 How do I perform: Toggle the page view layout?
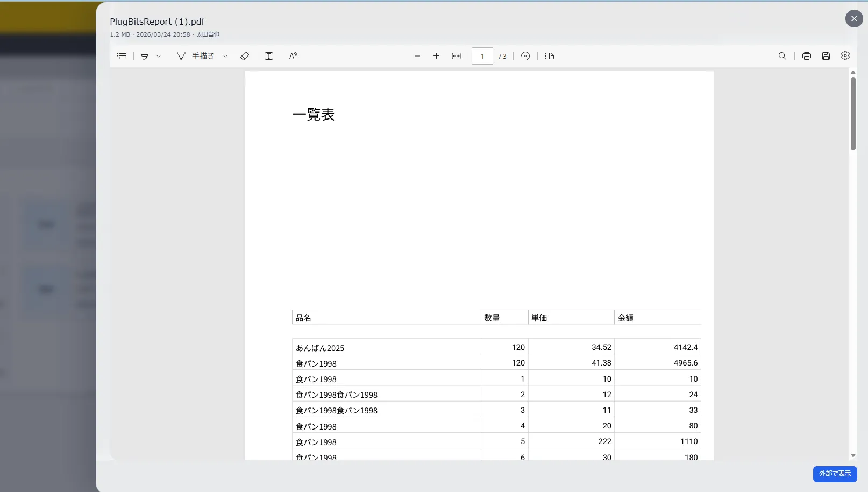point(549,55)
